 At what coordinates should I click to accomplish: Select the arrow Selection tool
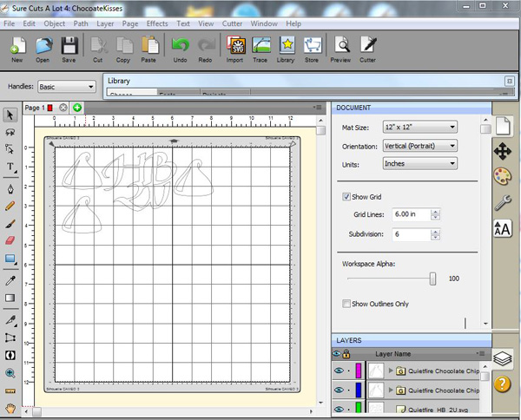click(10, 115)
